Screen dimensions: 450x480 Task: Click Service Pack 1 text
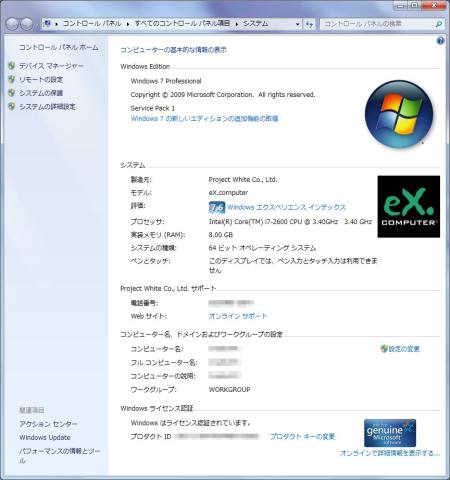tap(153, 108)
